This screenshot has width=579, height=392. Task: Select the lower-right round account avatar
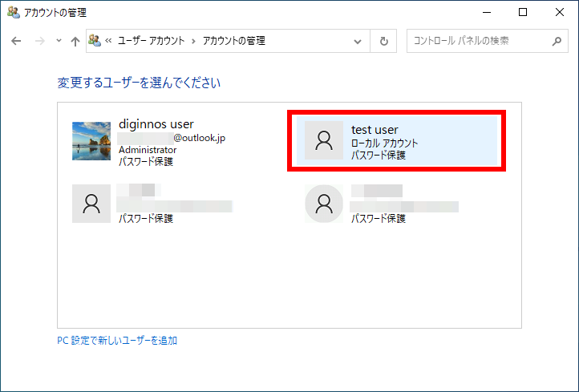click(x=324, y=204)
